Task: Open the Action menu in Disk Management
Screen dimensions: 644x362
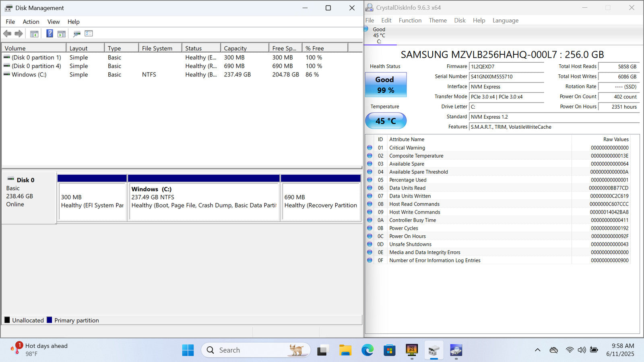Action: point(31,22)
